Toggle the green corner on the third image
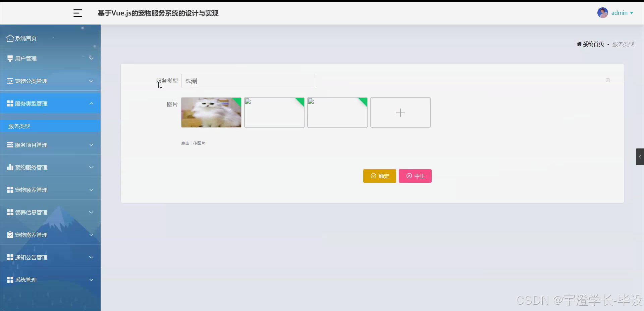This screenshot has width=644, height=311. coord(363,101)
